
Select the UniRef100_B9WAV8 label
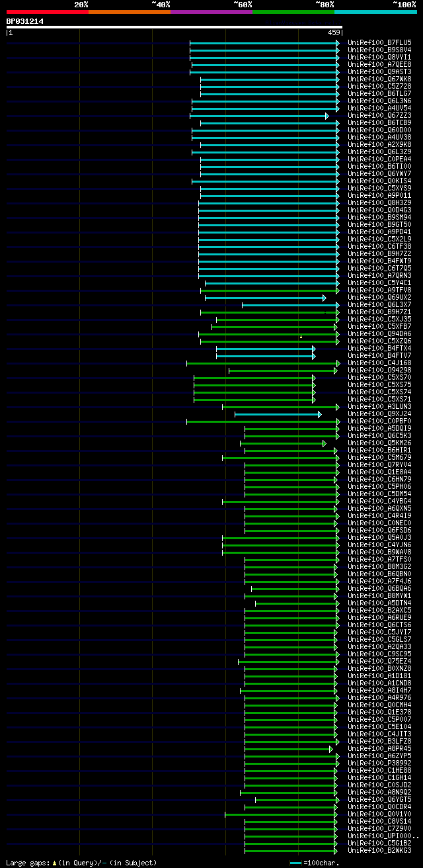pos(379,552)
